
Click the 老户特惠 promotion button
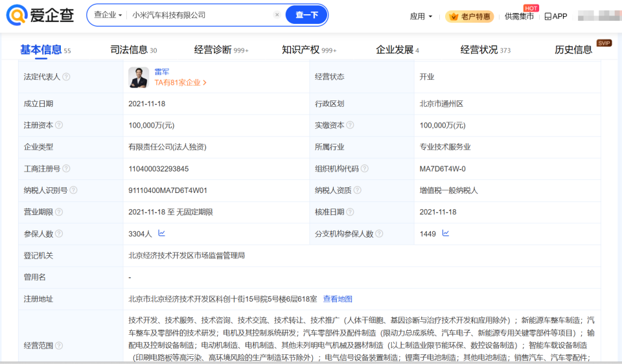pyautogui.click(x=470, y=16)
